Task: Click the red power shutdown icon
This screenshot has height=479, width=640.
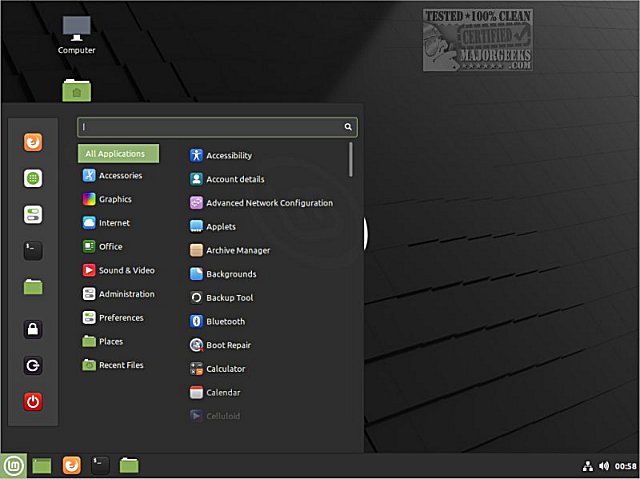Action: point(33,401)
